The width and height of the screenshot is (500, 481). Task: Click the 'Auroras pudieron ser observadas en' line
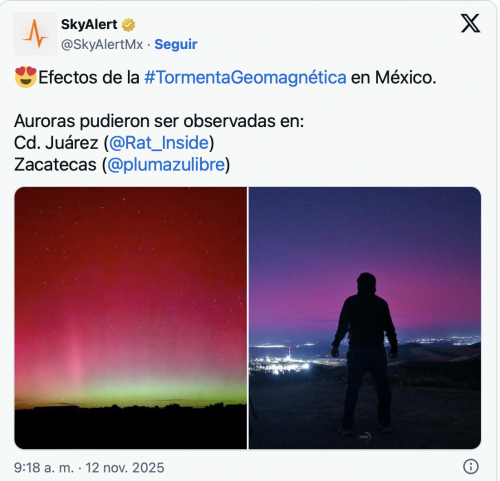(159, 121)
